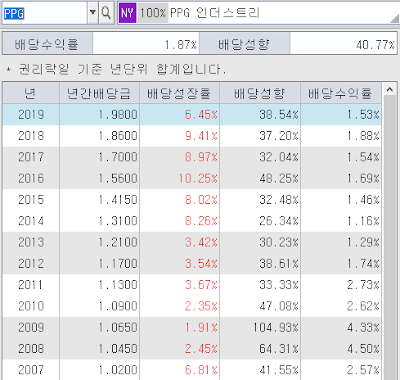Click the 48.25% payout ratio cell

tap(260, 178)
